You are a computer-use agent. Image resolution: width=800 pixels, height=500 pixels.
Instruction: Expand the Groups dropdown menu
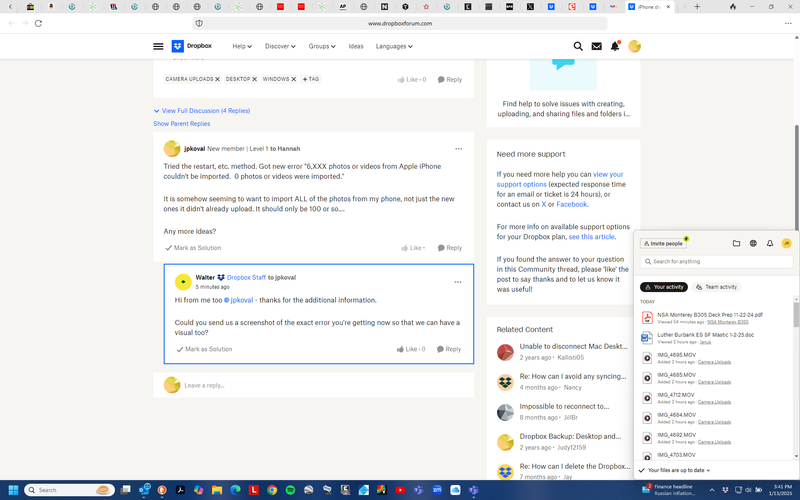pos(322,46)
